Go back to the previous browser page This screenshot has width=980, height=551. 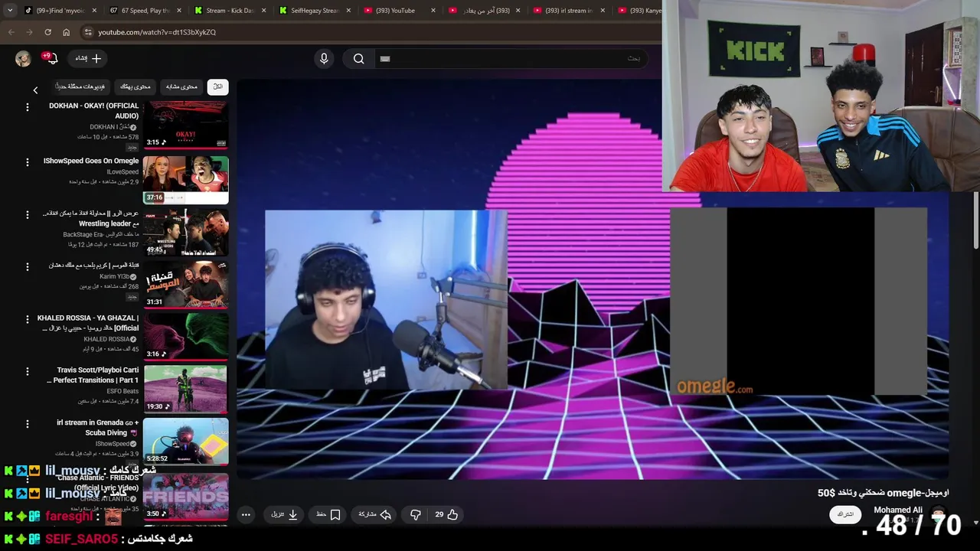pyautogui.click(x=11, y=32)
